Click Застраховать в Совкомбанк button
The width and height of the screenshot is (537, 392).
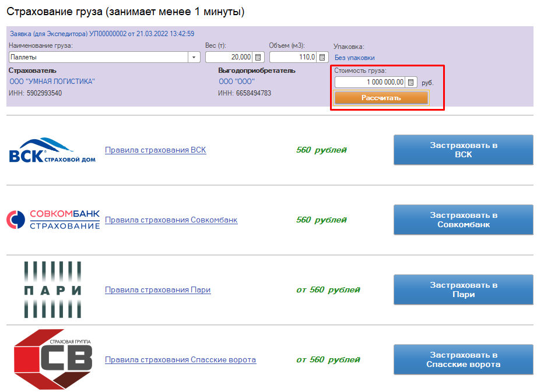[464, 220]
